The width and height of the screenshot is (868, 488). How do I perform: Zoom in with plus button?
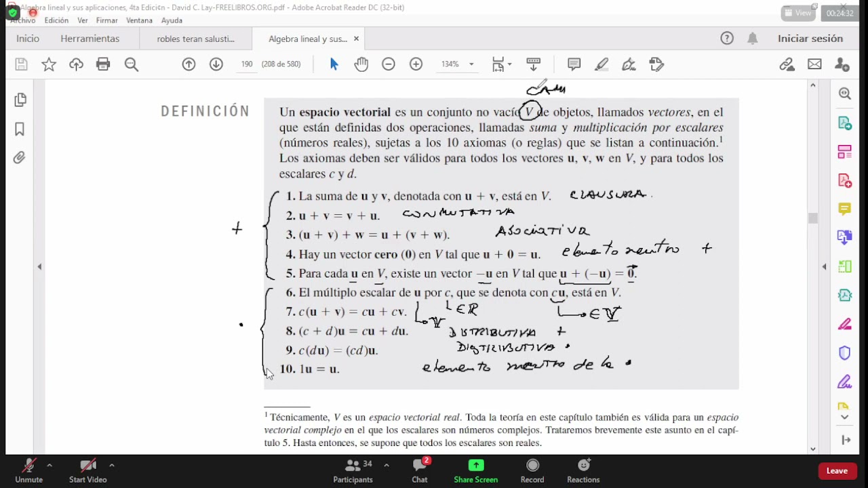(416, 64)
